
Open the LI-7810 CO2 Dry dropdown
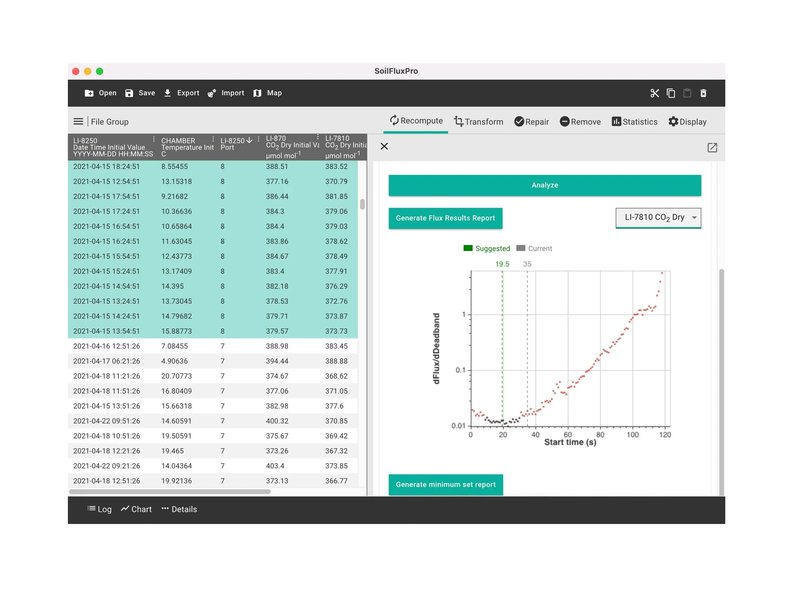(658, 217)
